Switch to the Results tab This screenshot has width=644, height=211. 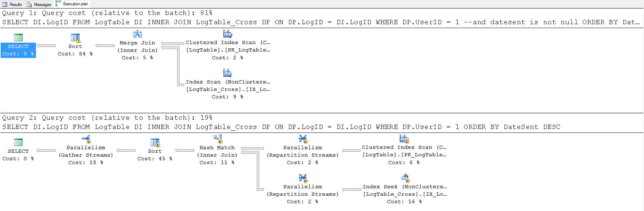[x=12, y=4]
